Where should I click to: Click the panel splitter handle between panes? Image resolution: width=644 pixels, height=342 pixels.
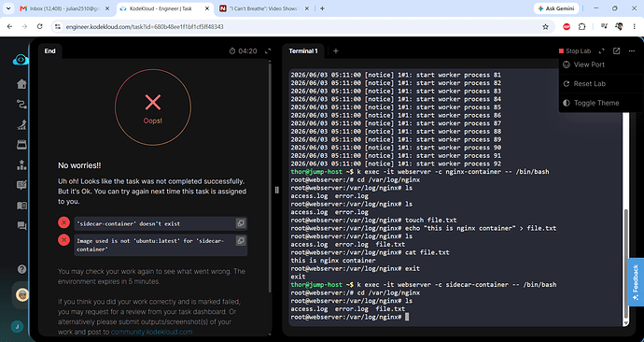tap(276, 190)
